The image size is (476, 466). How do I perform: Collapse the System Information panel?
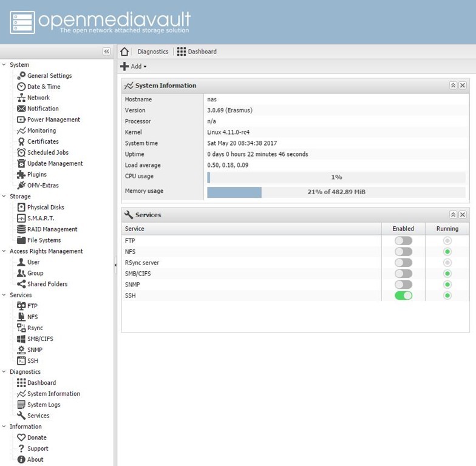pos(453,86)
